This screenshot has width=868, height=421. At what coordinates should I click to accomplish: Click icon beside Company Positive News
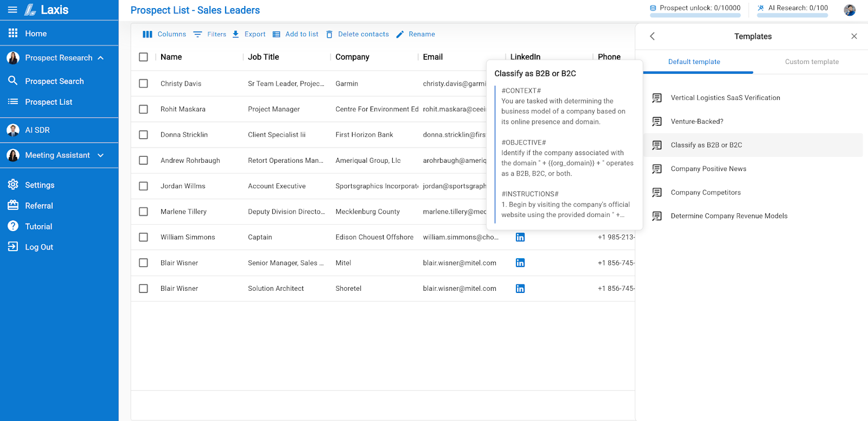click(657, 169)
